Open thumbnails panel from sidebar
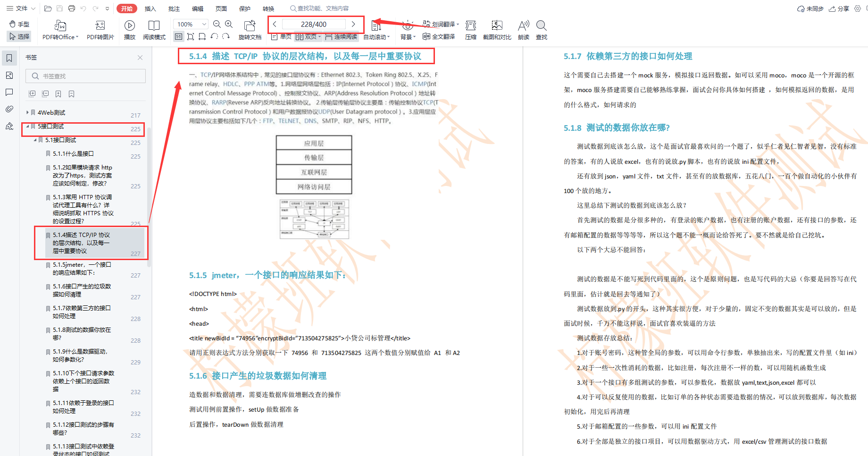868x456 pixels. pos(9,75)
